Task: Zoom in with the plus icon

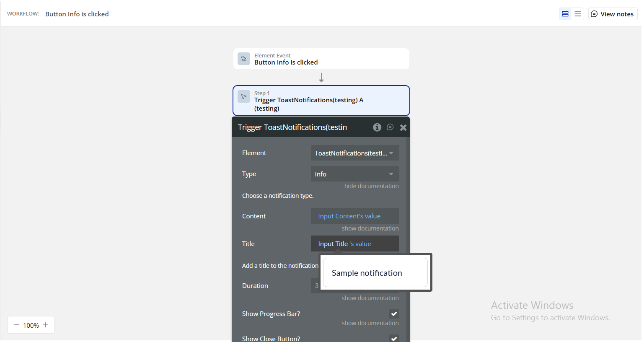Action: pyautogui.click(x=46, y=325)
